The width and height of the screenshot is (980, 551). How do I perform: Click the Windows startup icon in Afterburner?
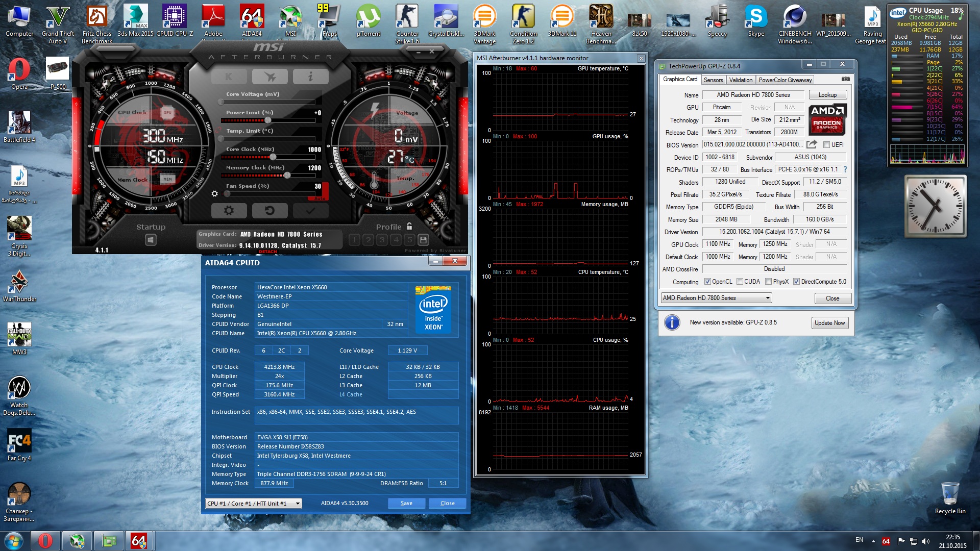click(x=151, y=240)
